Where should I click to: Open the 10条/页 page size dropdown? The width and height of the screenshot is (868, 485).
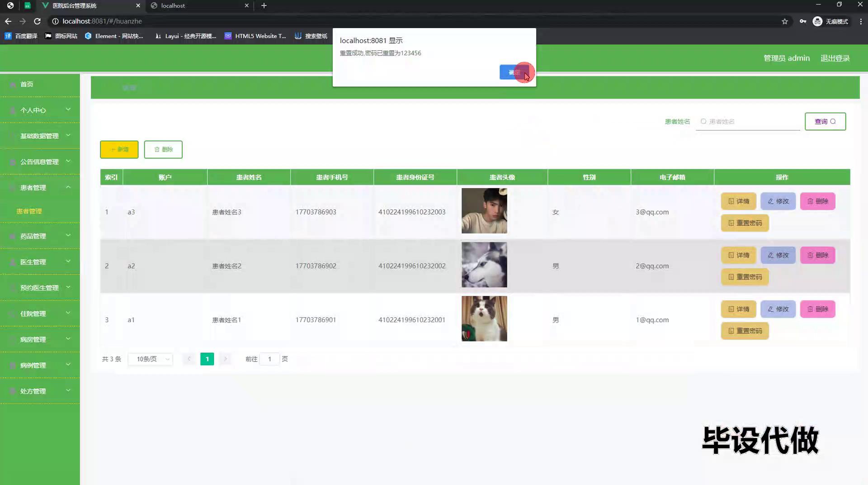pos(151,359)
